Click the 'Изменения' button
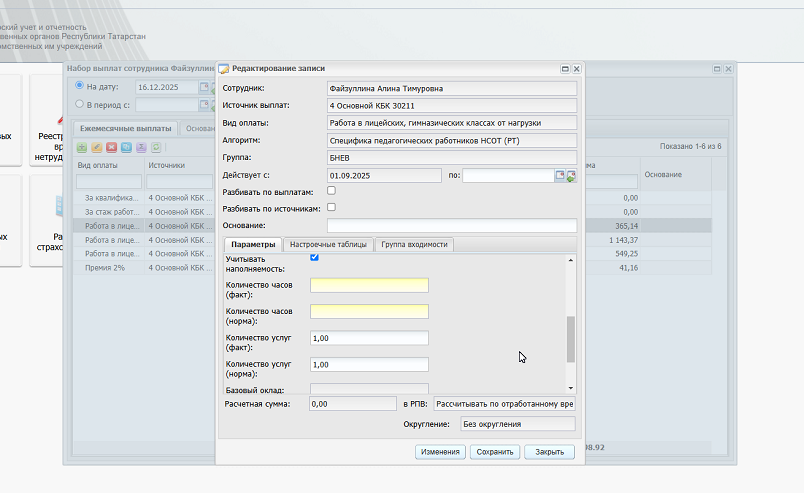Screen dimensions: 804x493 click(x=440, y=452)
